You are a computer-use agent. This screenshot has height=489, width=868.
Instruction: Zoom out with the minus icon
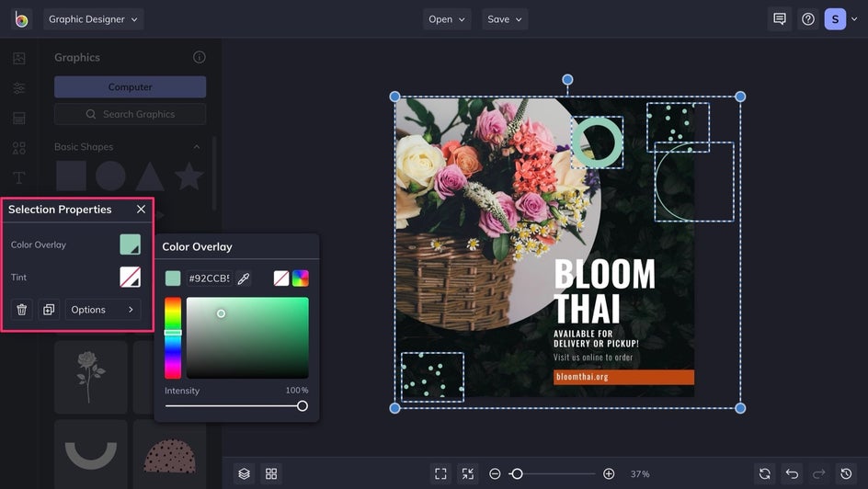(x=495, y=473)
